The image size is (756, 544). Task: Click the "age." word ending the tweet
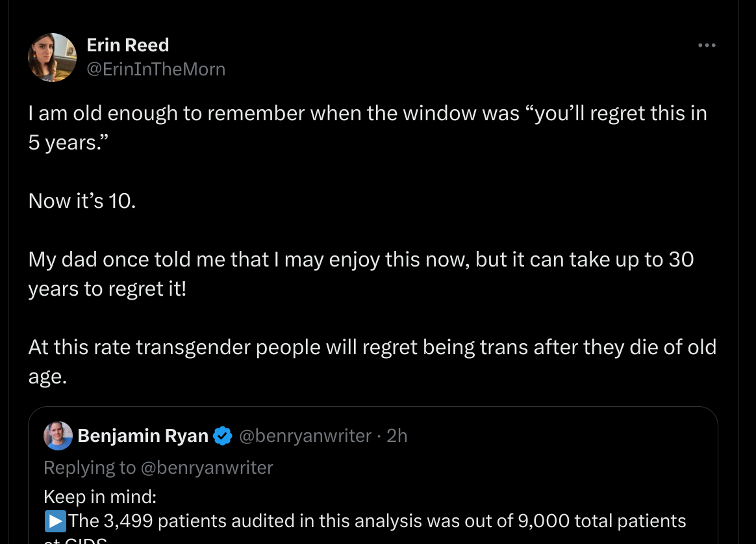coord(47,376)
